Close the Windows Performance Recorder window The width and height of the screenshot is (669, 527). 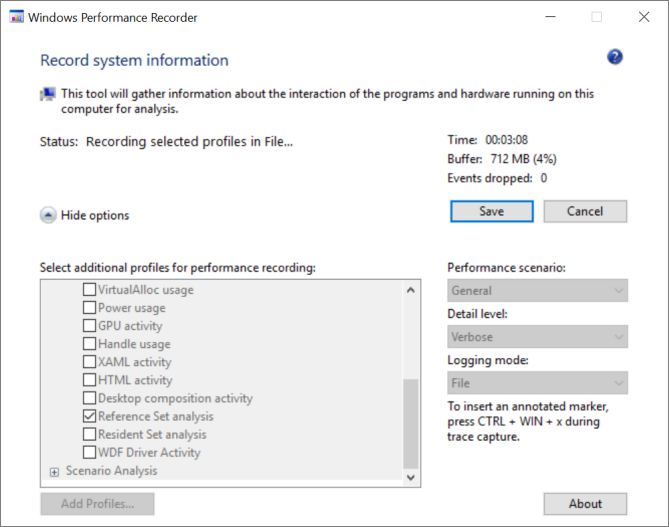click(644, 17)
